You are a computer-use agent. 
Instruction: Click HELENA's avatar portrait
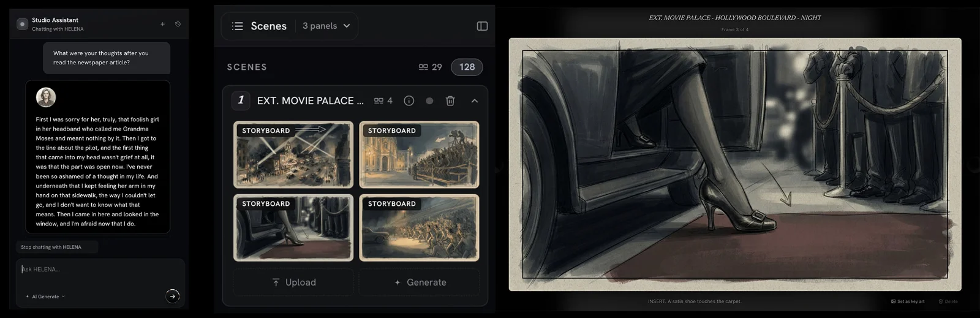46,97
